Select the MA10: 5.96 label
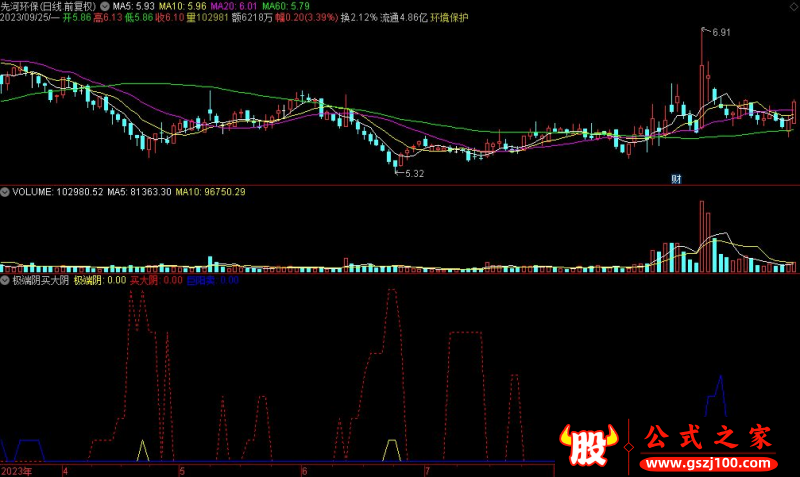Viewport: 800px width, 477px height. [183, 7]
